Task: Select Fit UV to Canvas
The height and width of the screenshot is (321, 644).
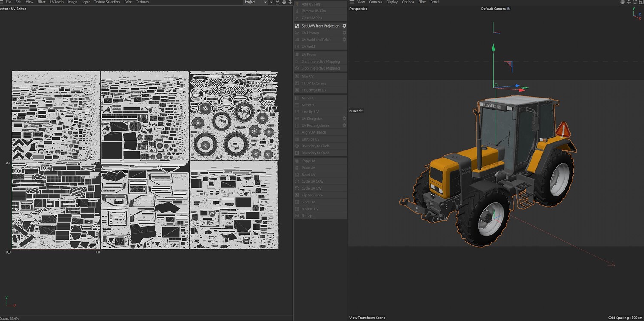Action: tap(320, 83)
